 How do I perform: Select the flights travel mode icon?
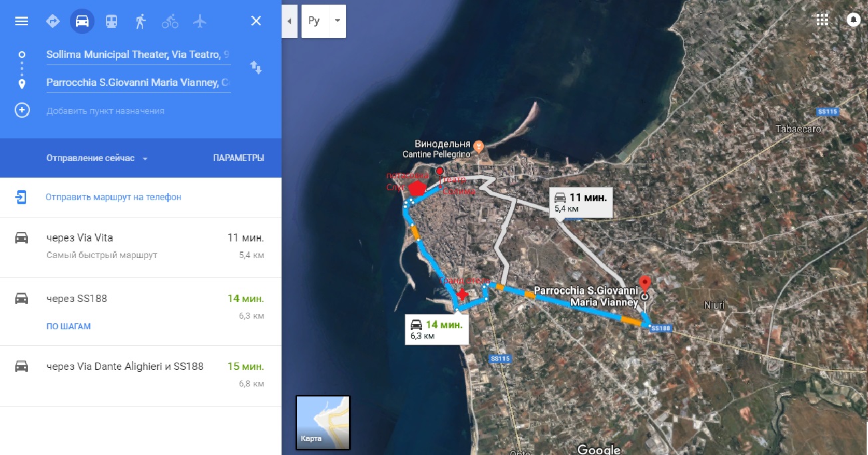[199, 21]
